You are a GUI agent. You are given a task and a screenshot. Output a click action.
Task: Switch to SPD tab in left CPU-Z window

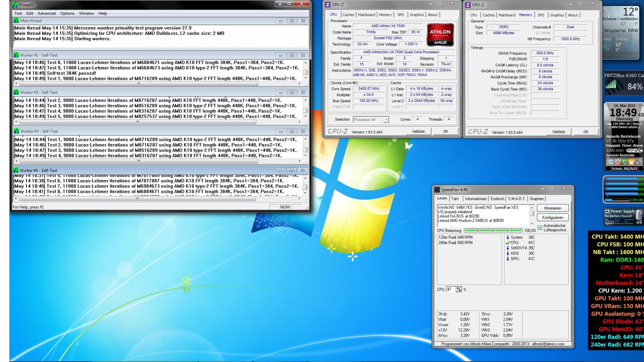pos(401,15)
